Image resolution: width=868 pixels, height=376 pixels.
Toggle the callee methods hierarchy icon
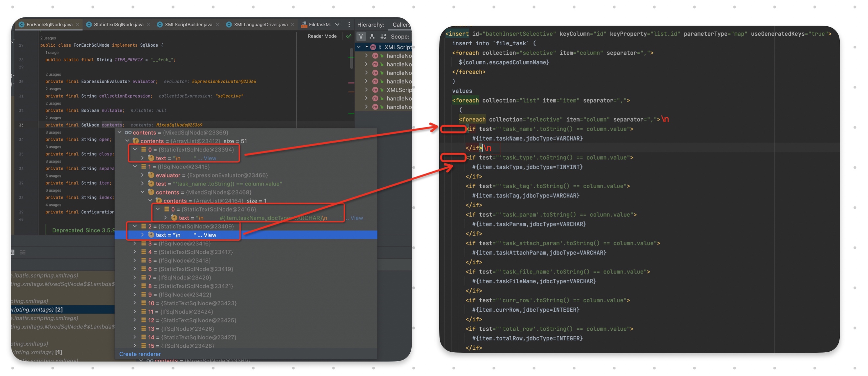[372, 36]
